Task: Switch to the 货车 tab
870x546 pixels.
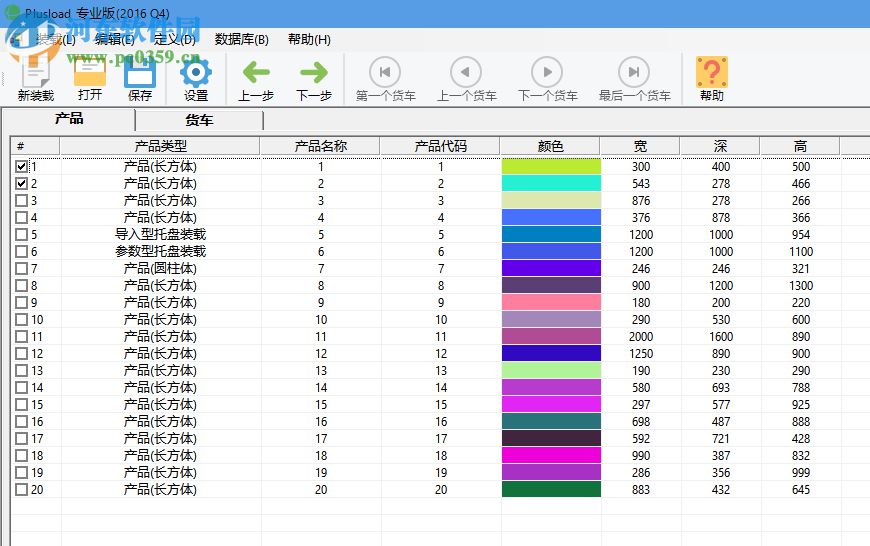Action: 199,120
